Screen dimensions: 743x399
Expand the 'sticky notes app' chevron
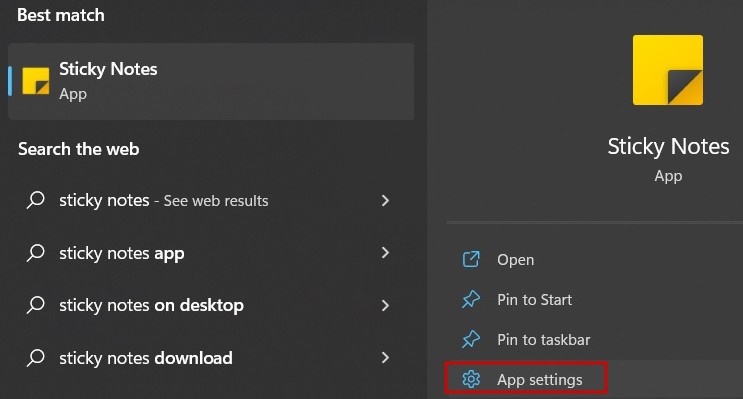point(385,253)
